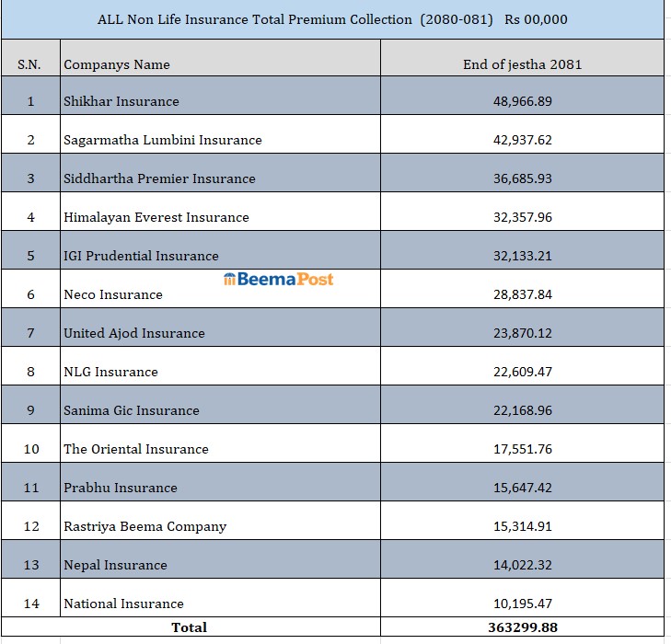Screen dimensions: 671x644
Task: Click the 15,647.42 value for Prabhu Insurance
Action: (x=522, y=488)
